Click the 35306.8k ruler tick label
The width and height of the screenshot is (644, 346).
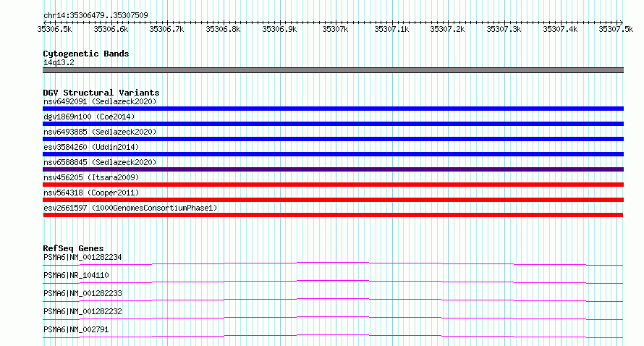click(x=223, y=29)
